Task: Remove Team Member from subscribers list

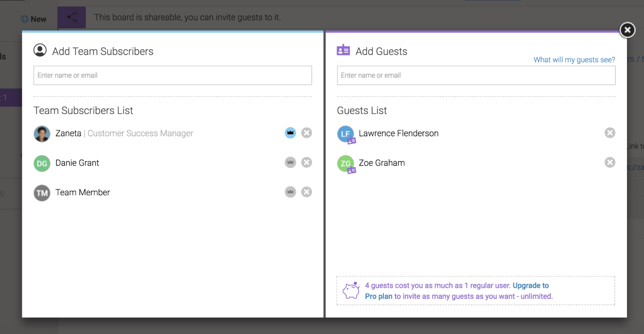Action: coord(306,192)
